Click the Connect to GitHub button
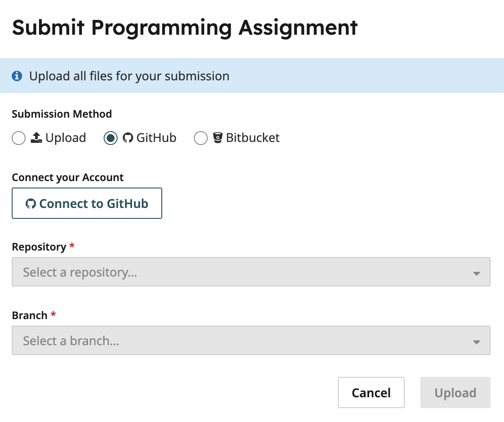 click(87, 203)
